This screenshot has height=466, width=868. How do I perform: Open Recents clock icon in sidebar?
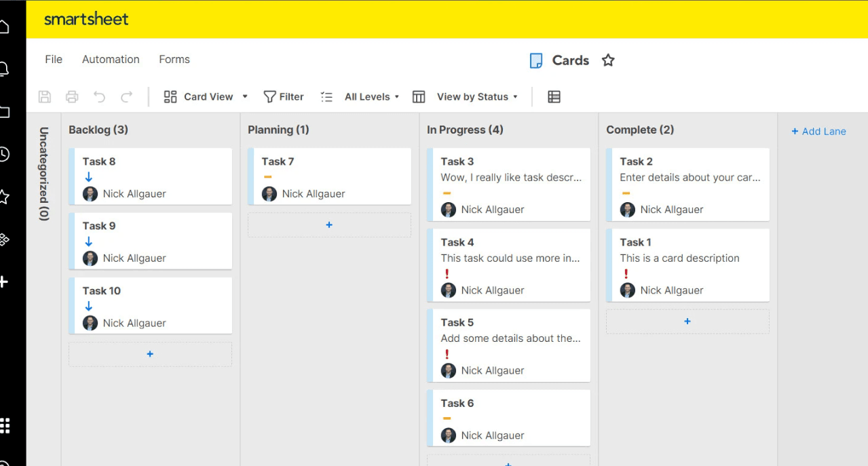coord(4,154)
